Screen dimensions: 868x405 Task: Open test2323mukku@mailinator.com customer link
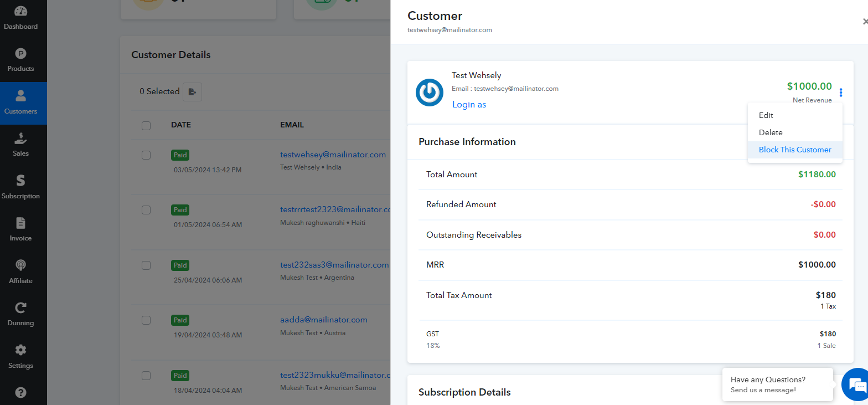pos(335,375)
